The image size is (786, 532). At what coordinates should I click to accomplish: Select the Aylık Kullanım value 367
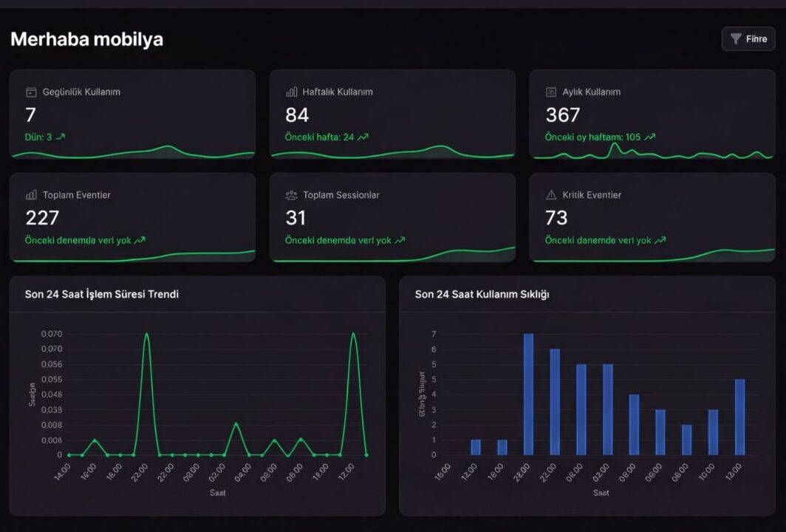click(x=563, y=115)
